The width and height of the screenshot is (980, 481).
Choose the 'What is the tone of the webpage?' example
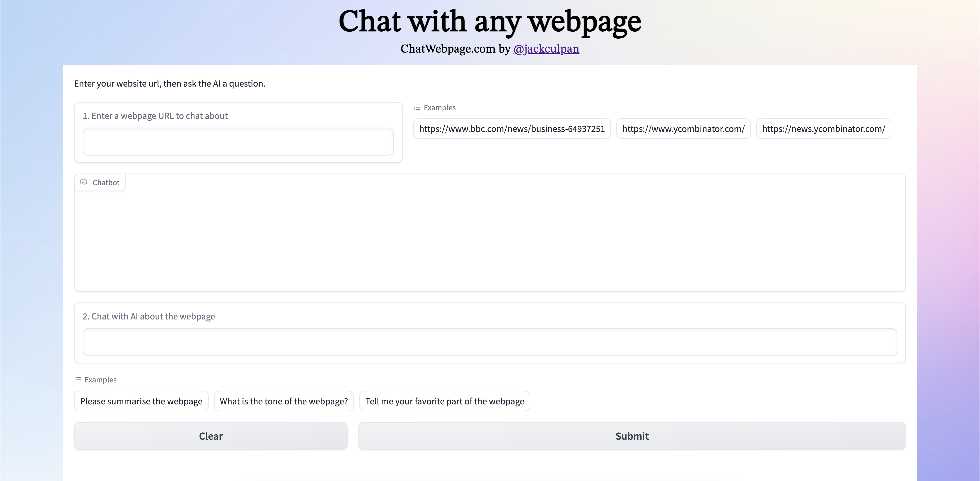284,401
